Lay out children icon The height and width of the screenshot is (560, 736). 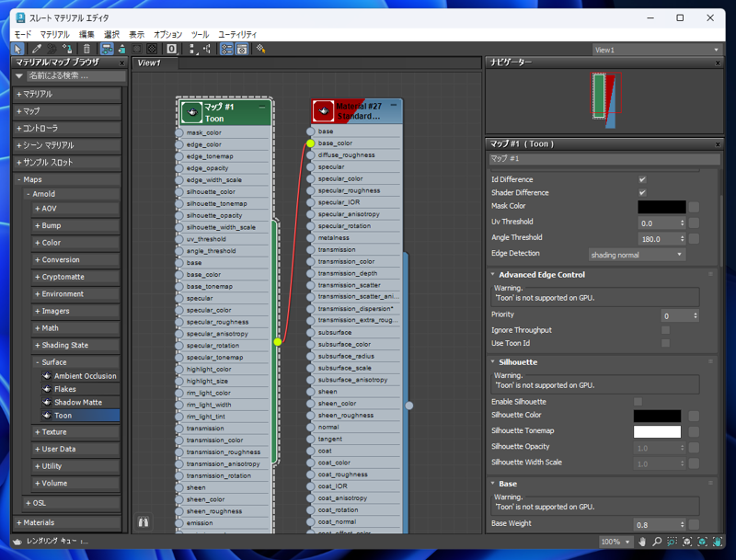click(x=206, y=49)
